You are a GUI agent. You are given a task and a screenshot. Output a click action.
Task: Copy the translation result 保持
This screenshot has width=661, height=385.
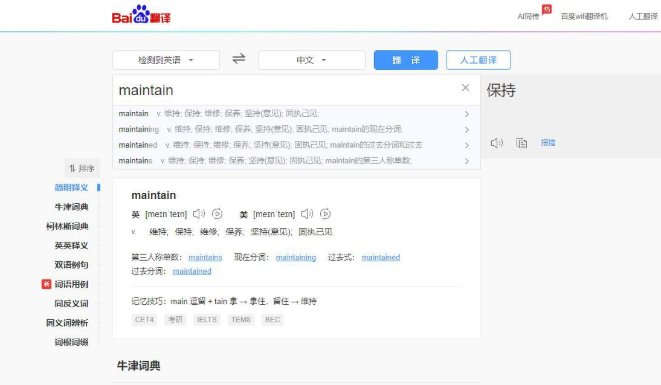[521, 143]
